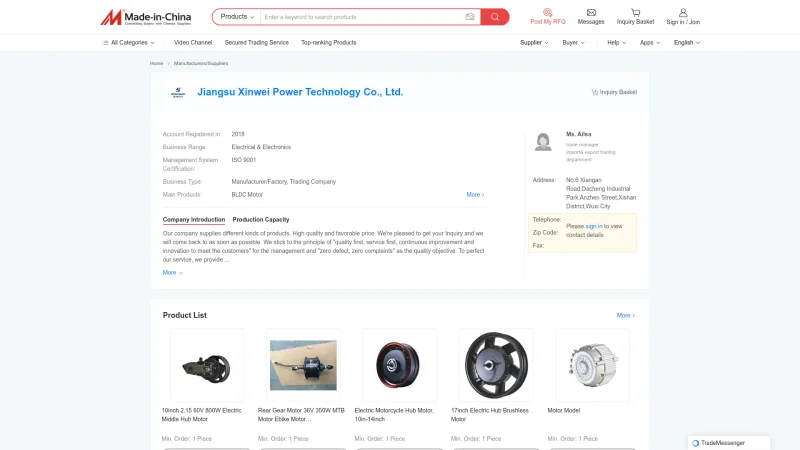Screen dimensions: 800x450
Task: Open Video Channel
Action: [x=193, y=43]
